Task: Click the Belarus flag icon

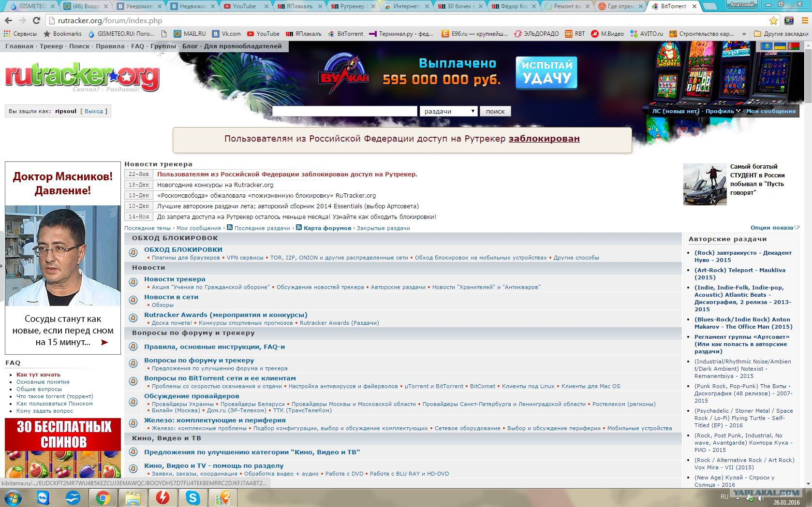Action: click(793, 46)
